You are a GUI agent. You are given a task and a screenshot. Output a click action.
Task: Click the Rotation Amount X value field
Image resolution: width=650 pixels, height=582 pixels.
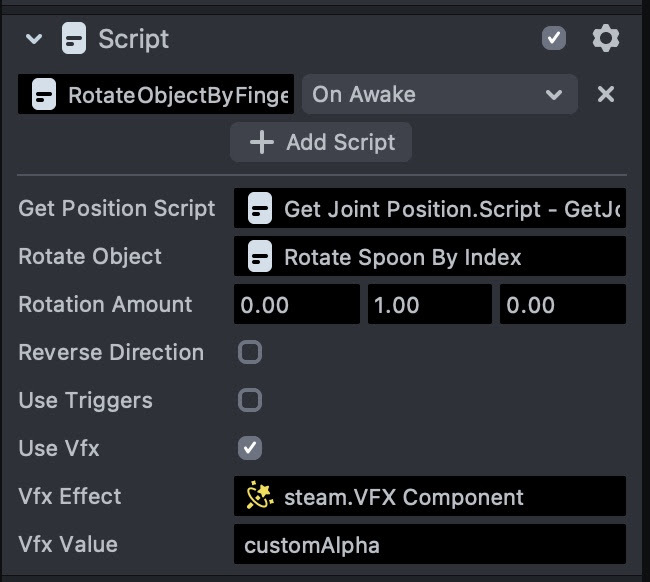pos(296,305)
